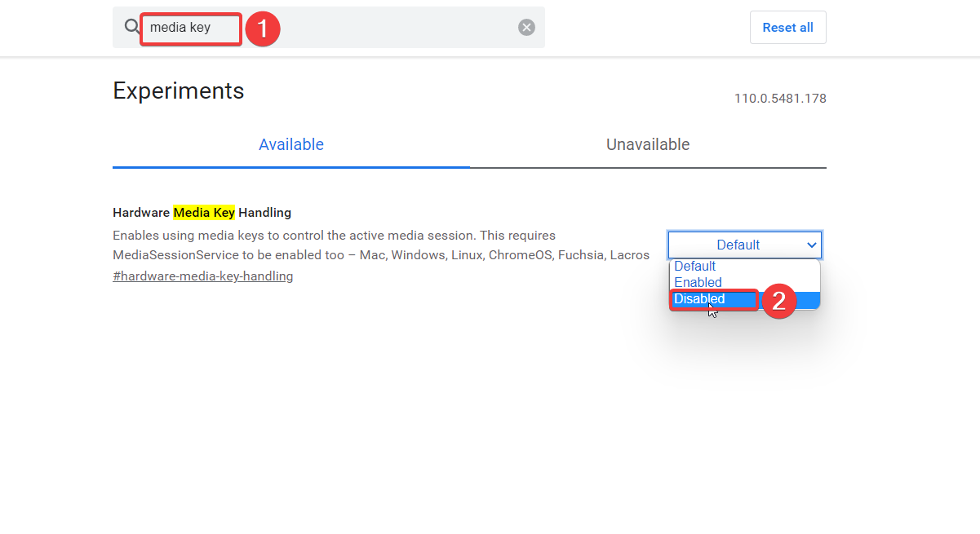Switch to the Available tab
The height and width of the screenshot is (534, 980).
click(x=291, y=144)
